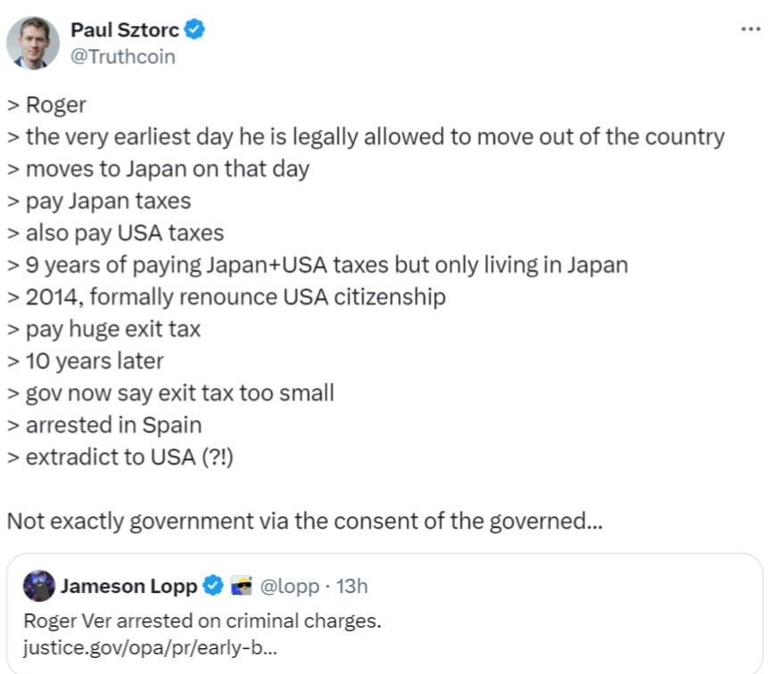Open the three-dot more options menu
Viewport: 784px width, 674px height.
(751, 29)
